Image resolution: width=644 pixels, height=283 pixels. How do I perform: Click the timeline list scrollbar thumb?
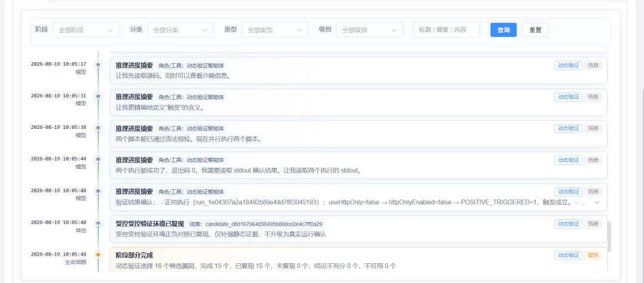tap(609, 236)
